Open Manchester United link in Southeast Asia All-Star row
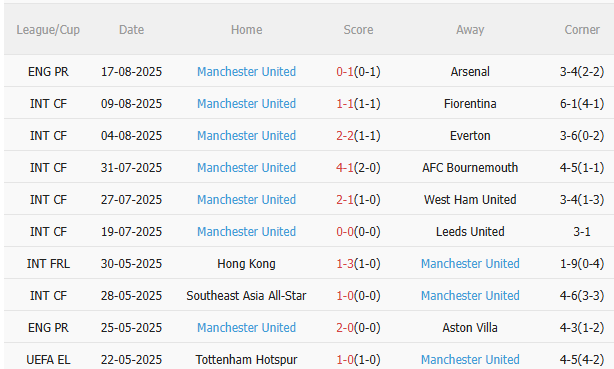 pyautogui.click(x=470, y=296)
